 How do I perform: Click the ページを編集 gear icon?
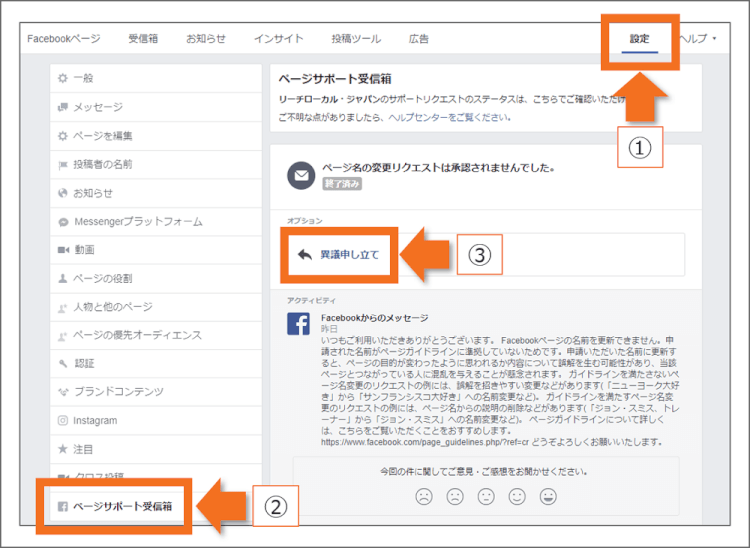coord(63,136)
